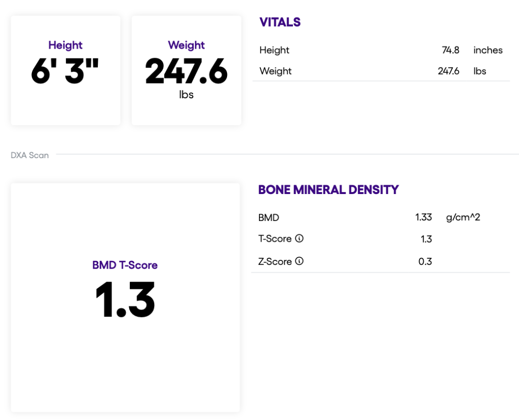Click the info icon next to T-Score
Viewport: 519px width, 420px height.
pyautogui.click(x=300, y=239)
